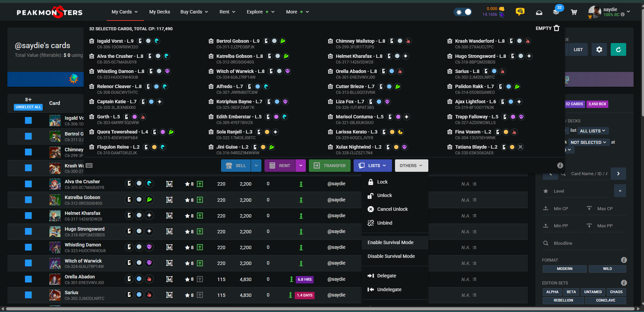Image resolution: width=644 pixels, height=312 pixels.
Task: Click the green refresh button
Action: coord(618,49)
